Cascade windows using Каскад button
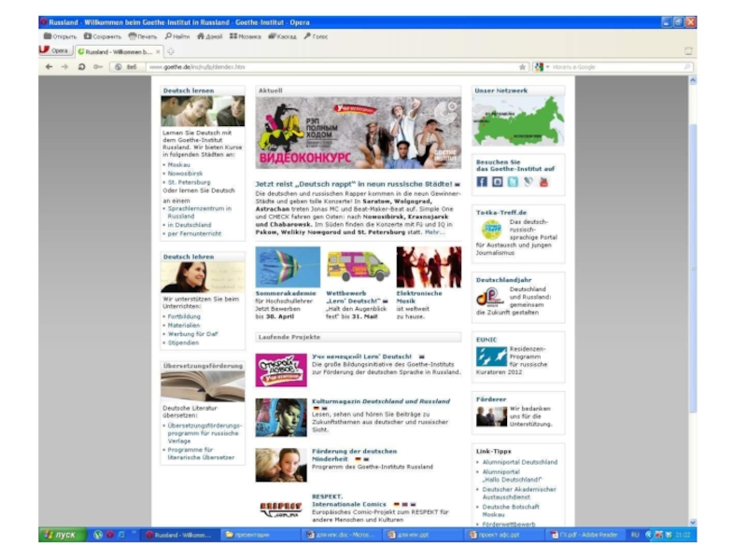This screenshot has width=747, height=560. pyautogui.click(x=282, y=36)
